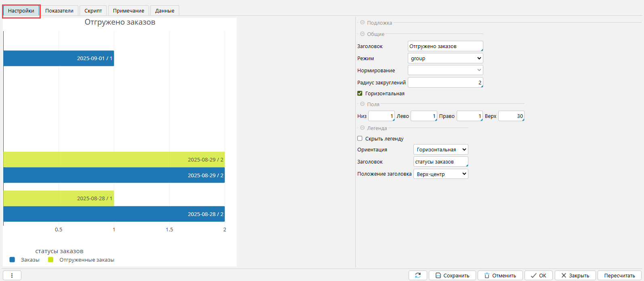644x281 pixels.
Task: Collapse the Поля section
Action: click(x=362, y=104)
